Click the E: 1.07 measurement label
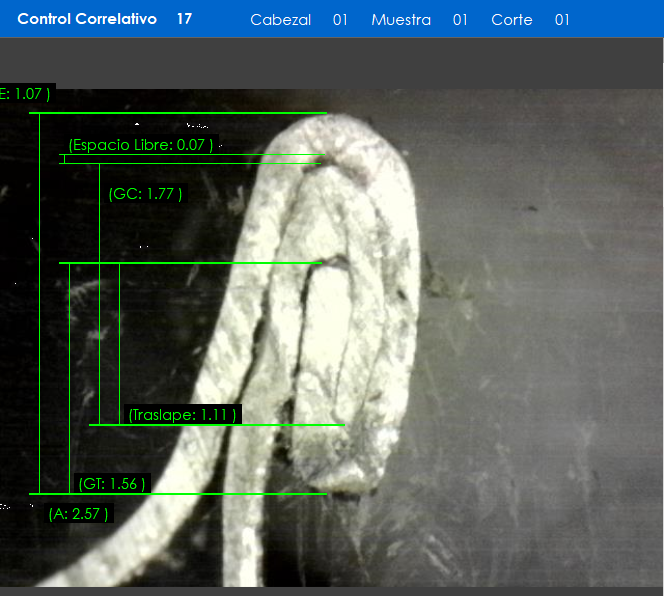664x596 pixels. (25, 94)
